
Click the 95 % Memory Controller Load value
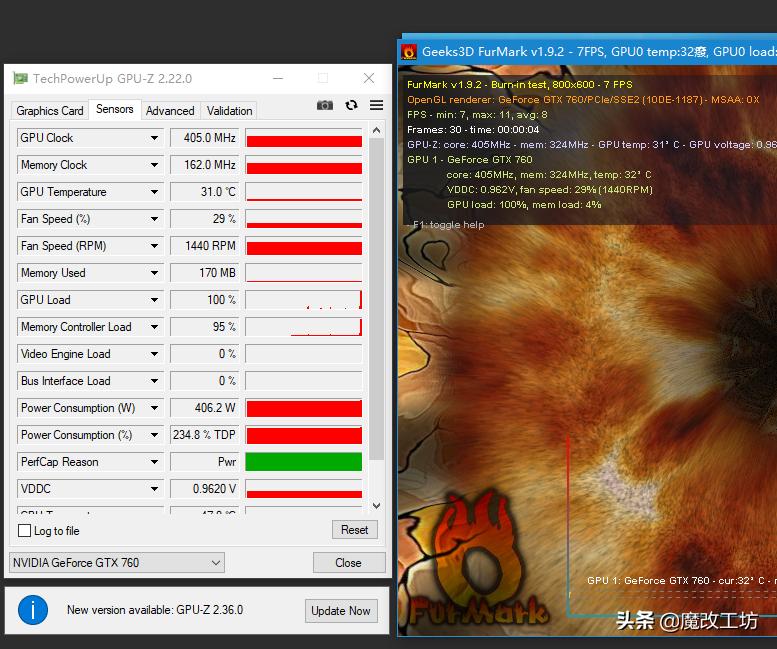coord(205,327)
